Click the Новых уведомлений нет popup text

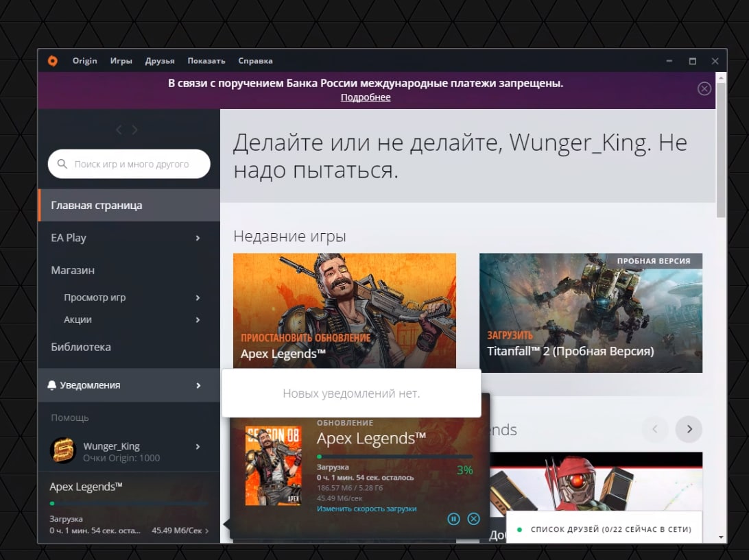pos(351,393)
